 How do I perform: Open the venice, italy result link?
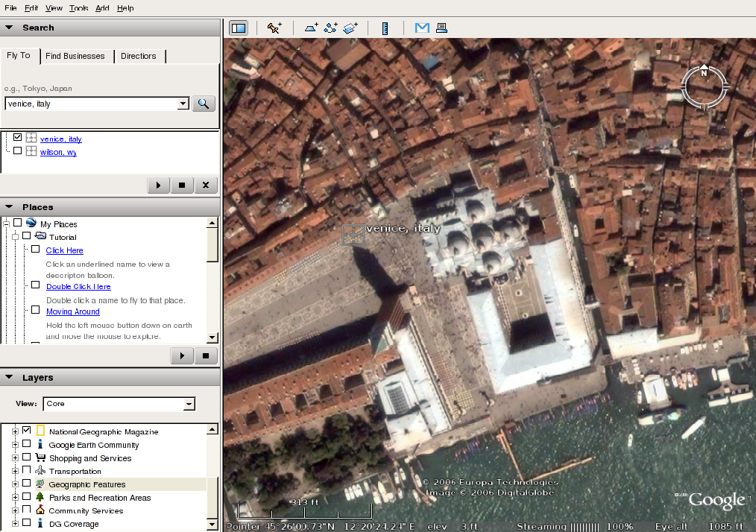[60, 139]
